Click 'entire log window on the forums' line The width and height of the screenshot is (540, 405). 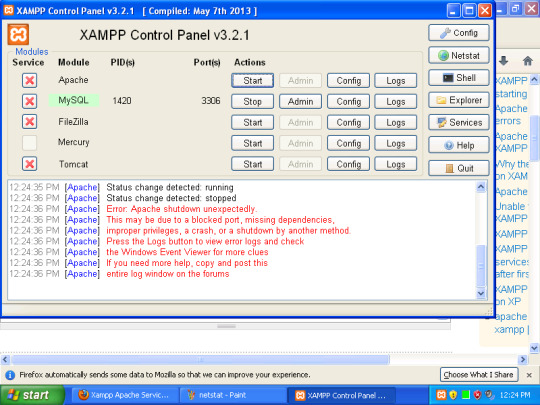[x=168, y=274]
